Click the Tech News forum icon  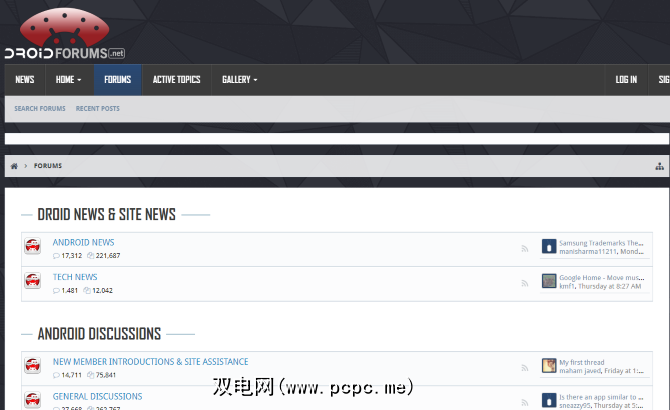tap(32, 281)
